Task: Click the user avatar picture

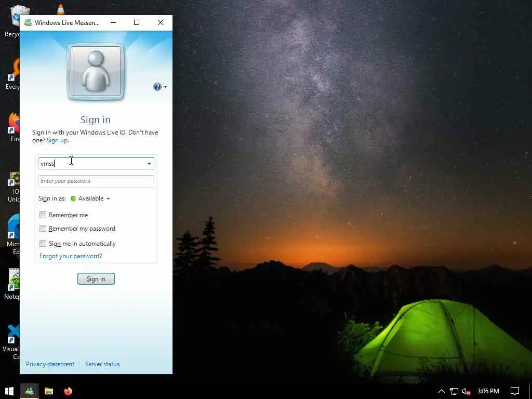Action: click(96, 72)
